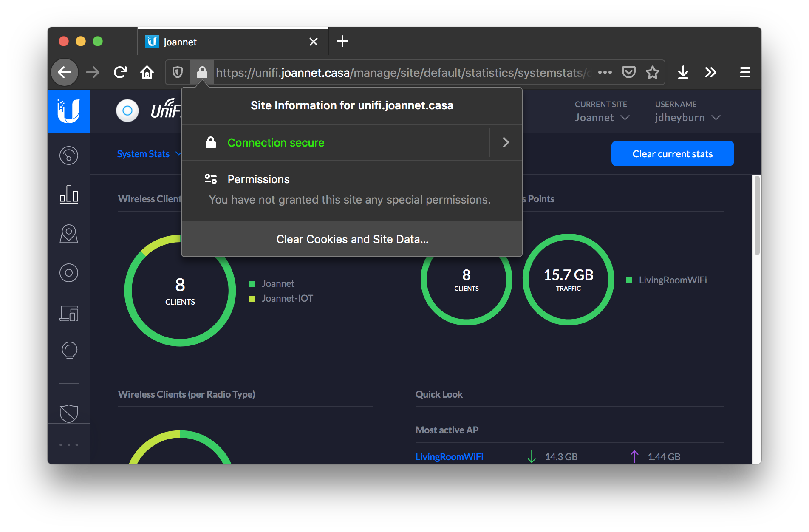Screen dimensions: 809x532
Task: Click Connection secure entry
Action: (x=336, y=142)
